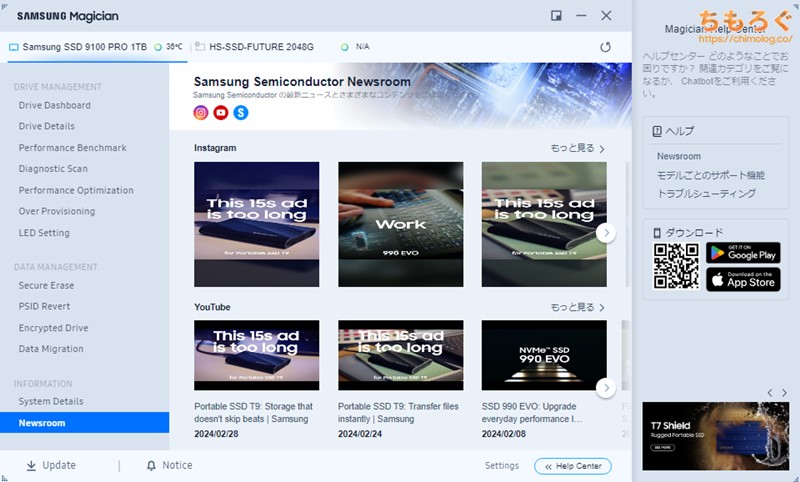The height and width of the screenshot is (482, 800).
Task: Open Performance Benchmark page
Action: coord(72,148)
